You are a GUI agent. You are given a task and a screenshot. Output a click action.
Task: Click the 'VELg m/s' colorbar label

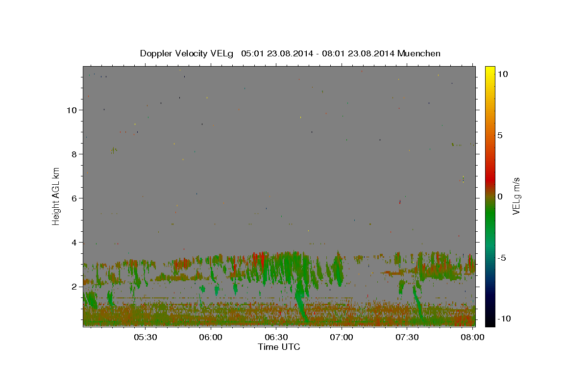(x=516, y=196)
